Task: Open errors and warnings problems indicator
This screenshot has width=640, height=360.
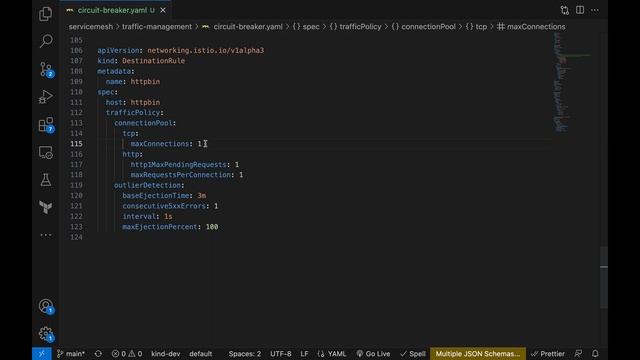Action: click(127, 353)
